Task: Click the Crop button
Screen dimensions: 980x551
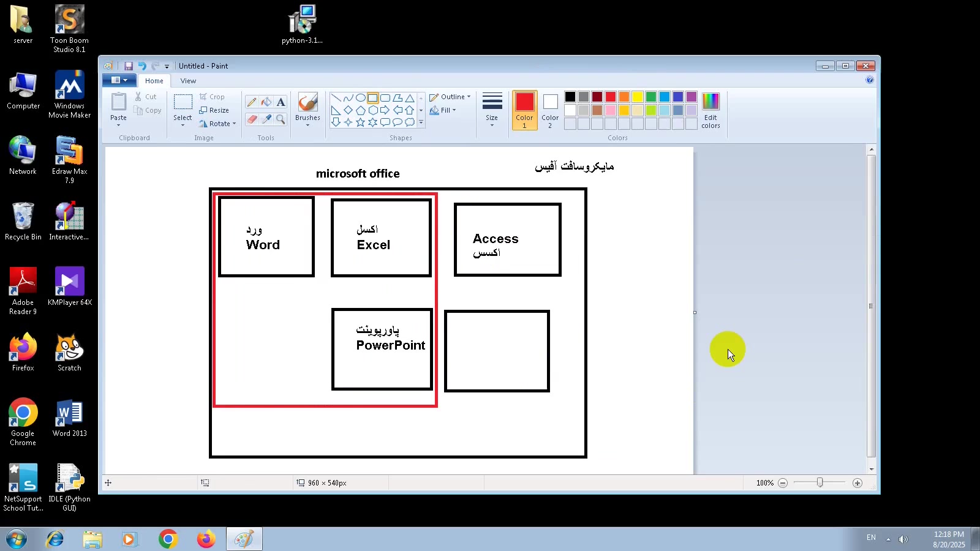Action: pyautogui.click(x=212, y=97)
